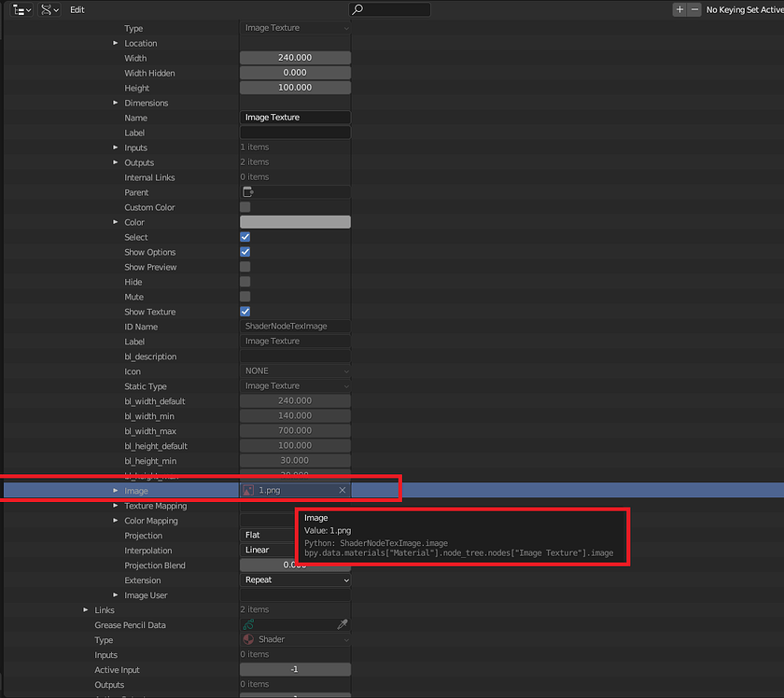
Task: Toggle the Custom Color checkbox
Action: point(245,207)
